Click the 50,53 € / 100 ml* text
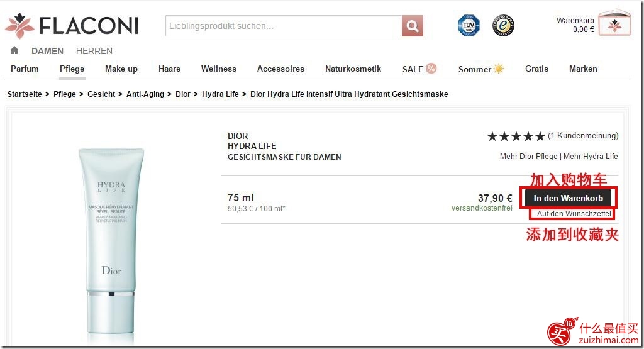The image size is (644, 349). (257, 209)
